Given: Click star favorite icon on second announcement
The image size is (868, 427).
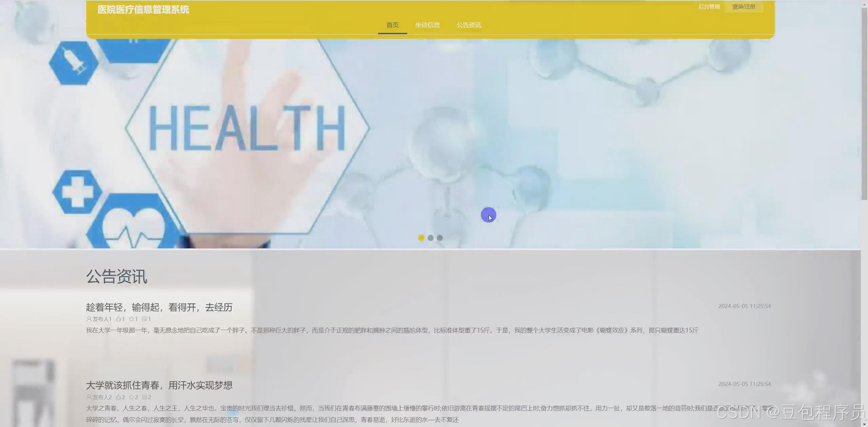Looking at the screenshot, I should 132,397.
